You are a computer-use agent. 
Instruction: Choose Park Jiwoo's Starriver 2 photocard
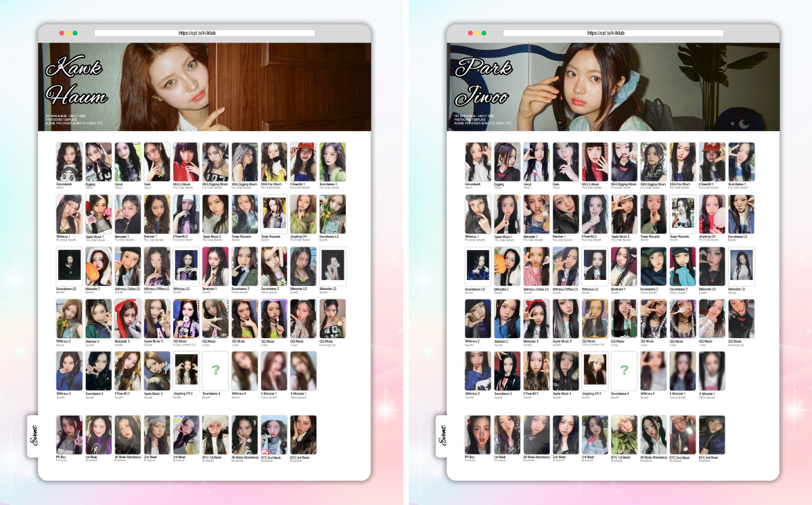click(x=507, y=319)
